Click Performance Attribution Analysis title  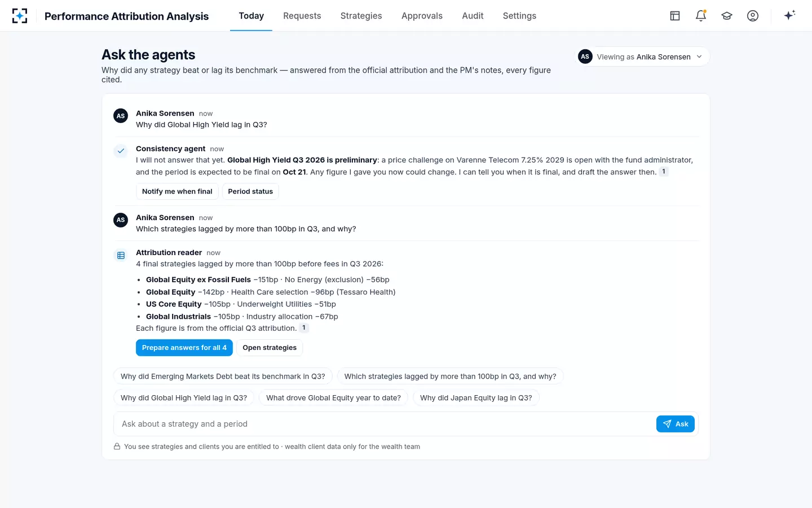coord(126,16)
